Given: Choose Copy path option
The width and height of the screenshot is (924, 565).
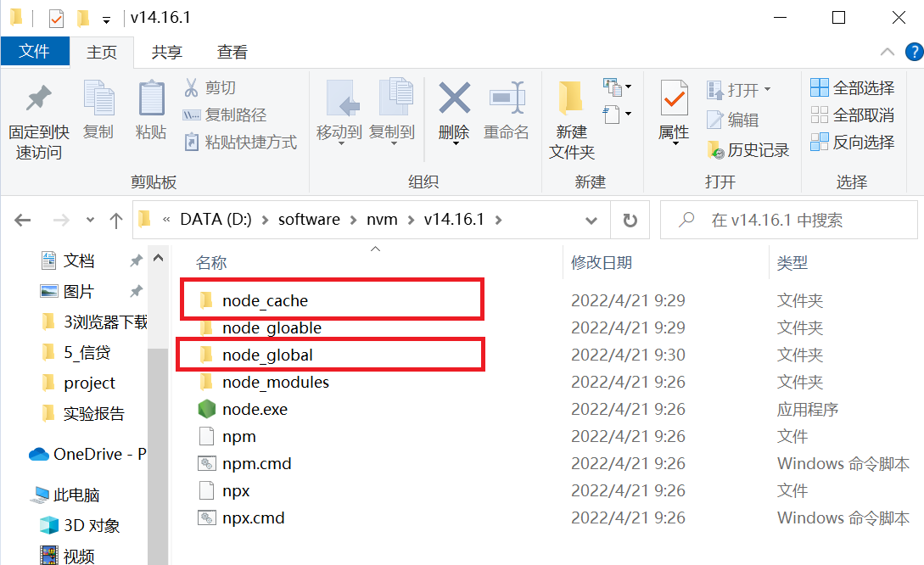Looking at the screenshot, I should [x=225, y=115].
